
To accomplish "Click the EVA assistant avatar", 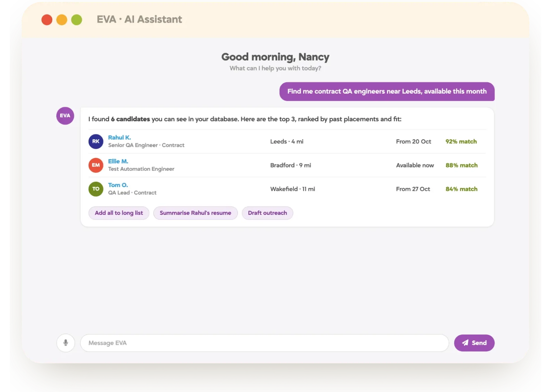I will click(x=65, y=115).
